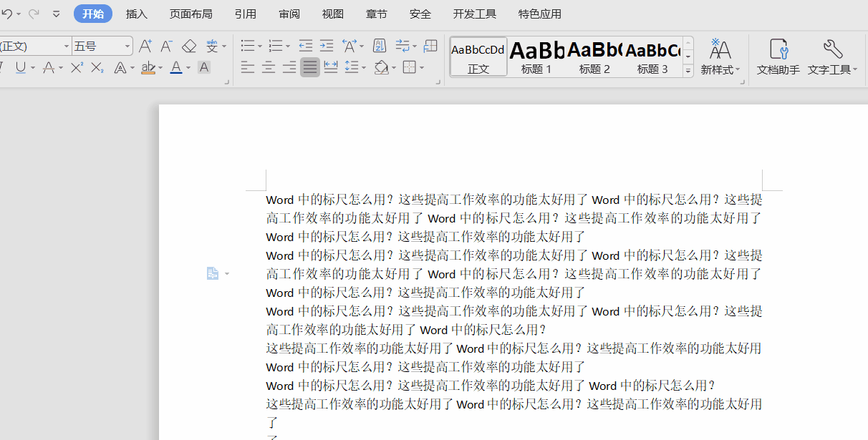Click the text box layout icon beside the paragraph marks icon

(430, 46)
